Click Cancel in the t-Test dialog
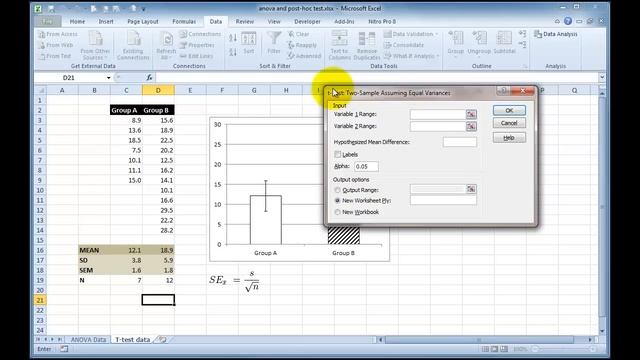Image resolution: width=640 pixels, height=360 pixels. (x=509, y=123)
